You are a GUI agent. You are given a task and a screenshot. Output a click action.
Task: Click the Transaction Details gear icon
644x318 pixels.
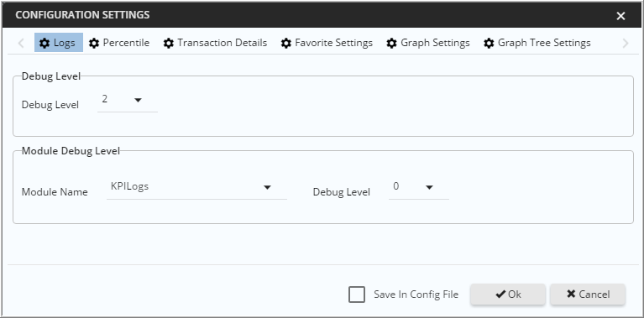[169, 43]
